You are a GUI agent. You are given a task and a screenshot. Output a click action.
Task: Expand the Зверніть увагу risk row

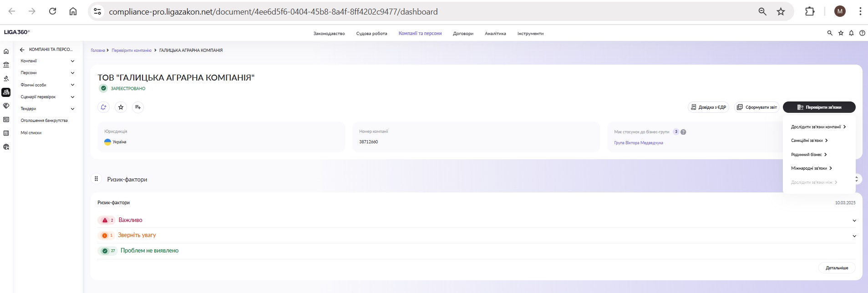coord(854,236)
